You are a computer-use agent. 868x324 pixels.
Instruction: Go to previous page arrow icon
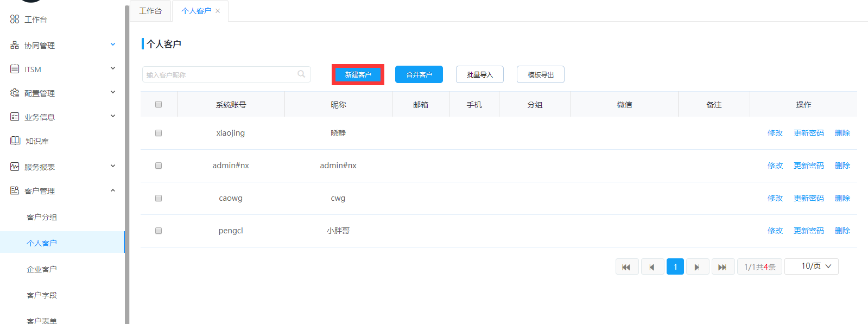pos(652,267)
